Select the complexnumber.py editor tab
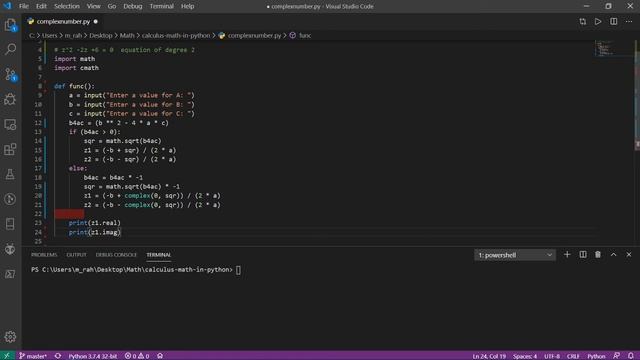The height and width of the screenshot is (360, 640). click(63, 22)
